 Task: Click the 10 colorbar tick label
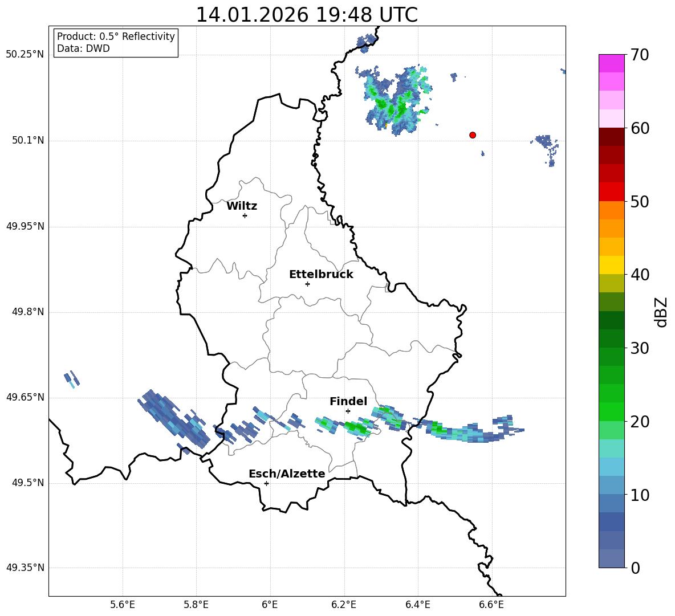pos(640,495)
